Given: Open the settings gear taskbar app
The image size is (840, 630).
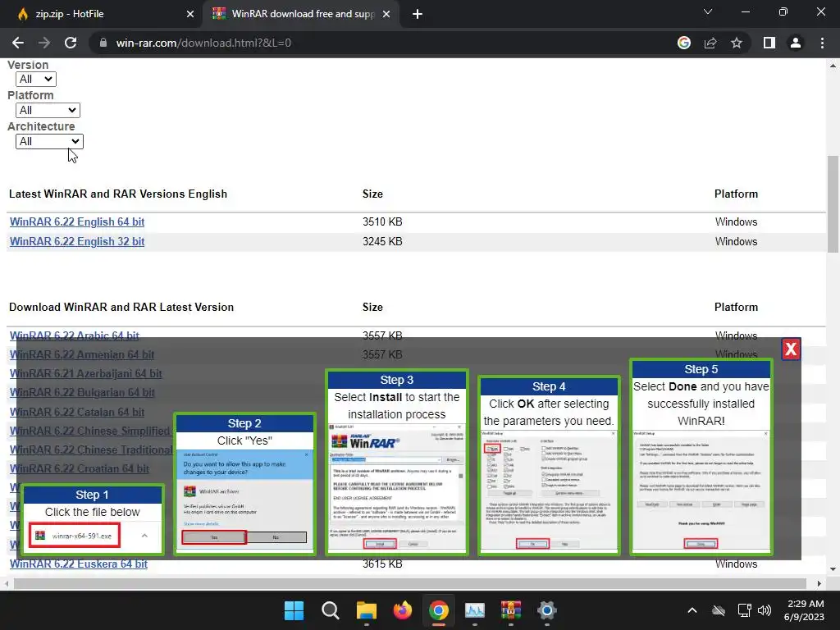Looking at the screenshot, I should pyautogui.click(x=547, y=610).
